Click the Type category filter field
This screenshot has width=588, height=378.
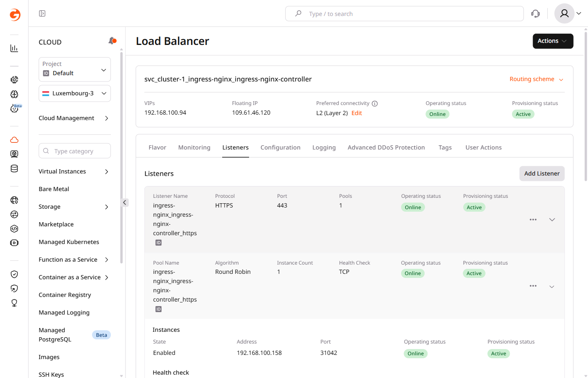(x=75, y=151)
